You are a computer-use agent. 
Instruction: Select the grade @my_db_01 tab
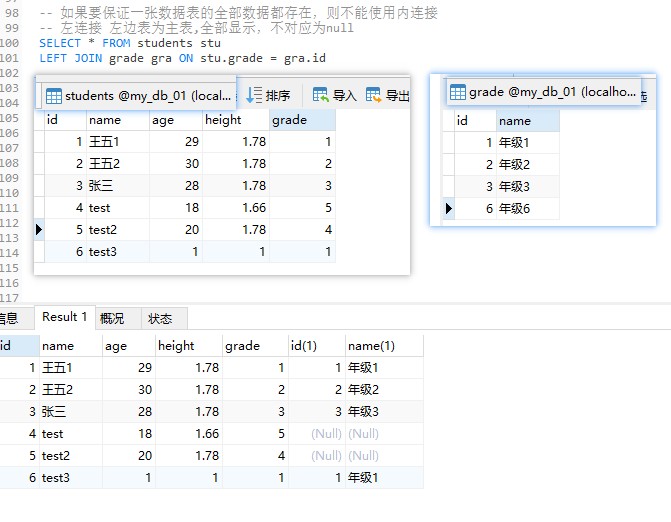pos(543,92)
